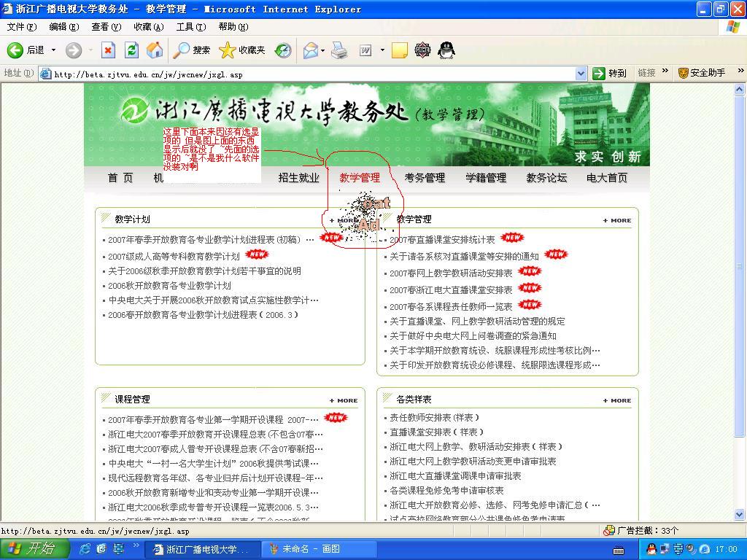
Task: Open 编辑(E) menu
Action: [64, 27]
